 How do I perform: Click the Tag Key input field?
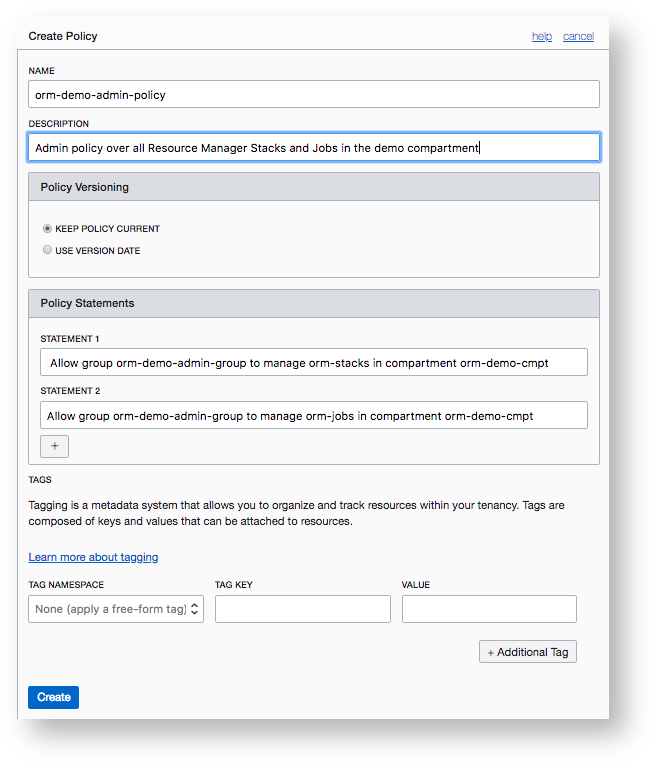click(x=302, y=609)
